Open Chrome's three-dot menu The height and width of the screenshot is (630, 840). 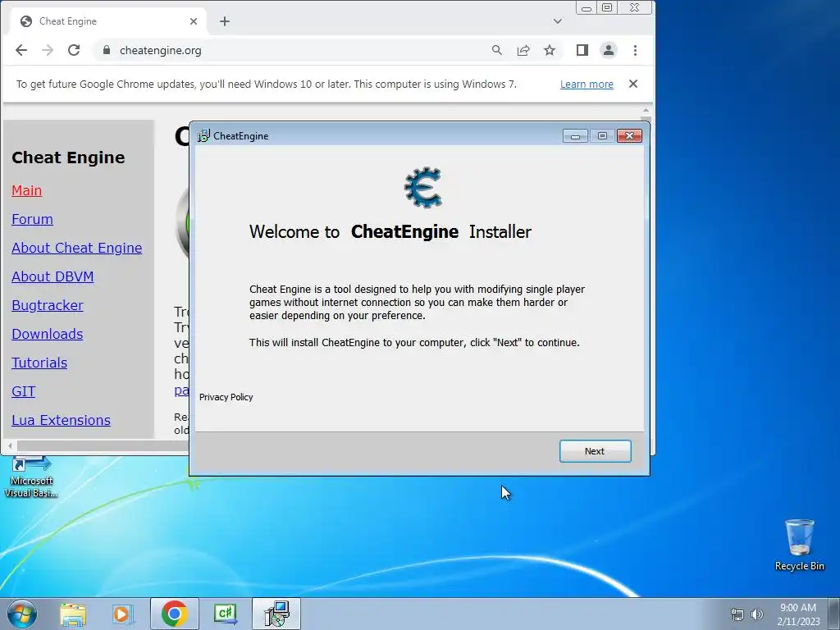[x=635, y=50]
